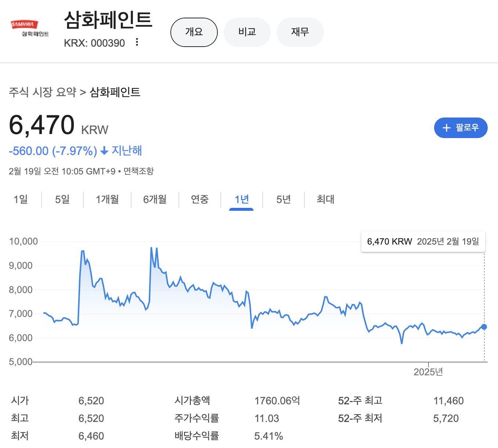Click the -560.00 (-7.97%) change text
The width and height of the screenshot is (498, 448).
click(53, 151)
